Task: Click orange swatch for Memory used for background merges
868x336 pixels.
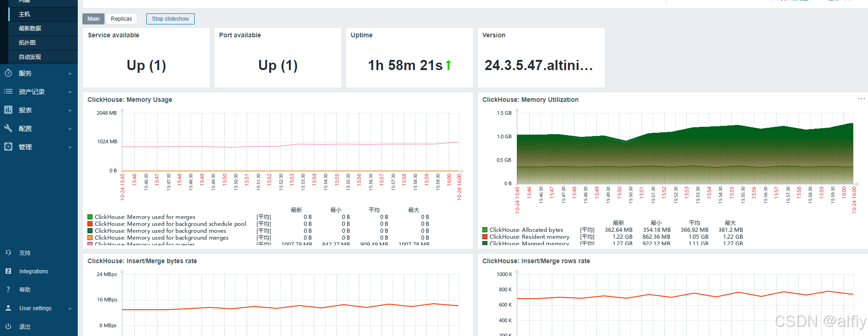Action: coord(90,238)
